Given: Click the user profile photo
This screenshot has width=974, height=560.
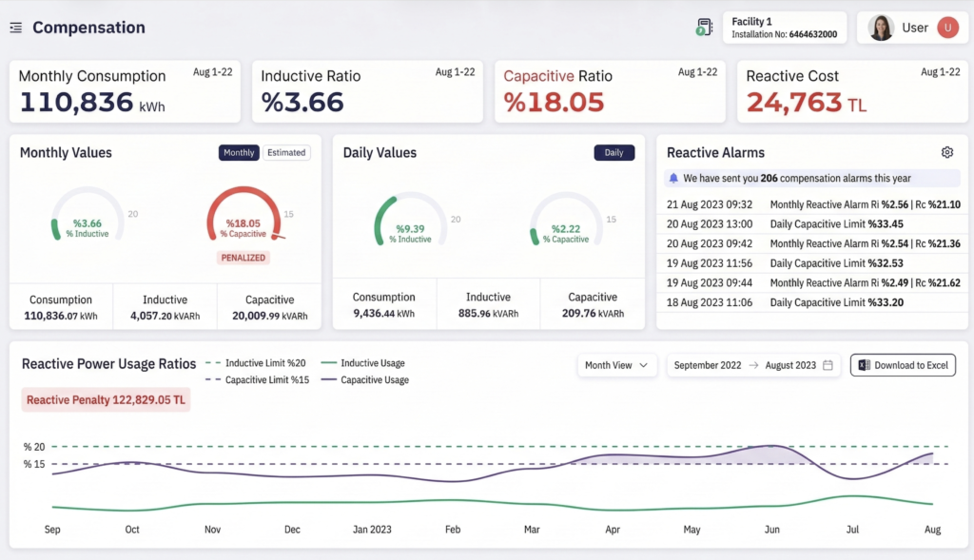Looking at the screenshot, I should pos(880,28).
